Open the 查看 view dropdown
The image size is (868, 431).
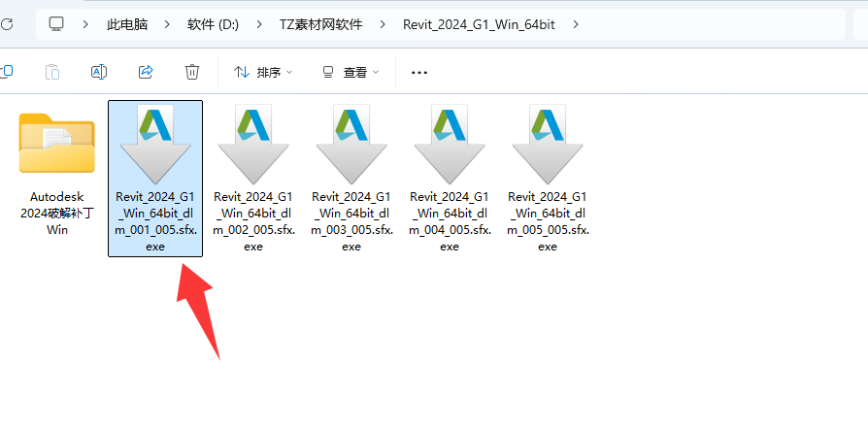351,72
